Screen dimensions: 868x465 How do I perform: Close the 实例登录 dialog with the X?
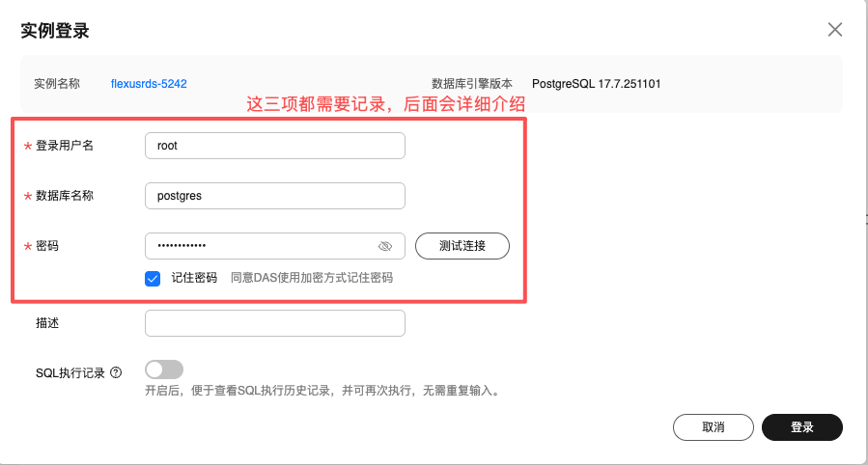pos(835,29)
